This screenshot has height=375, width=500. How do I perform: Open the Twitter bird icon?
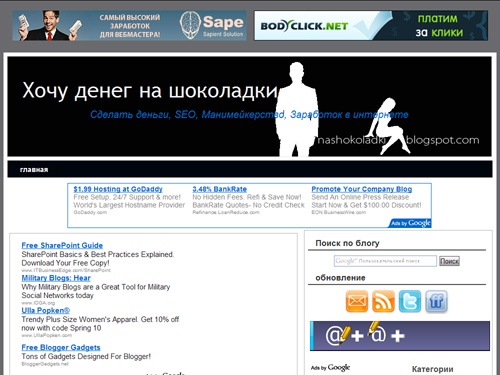pos(410,301)
